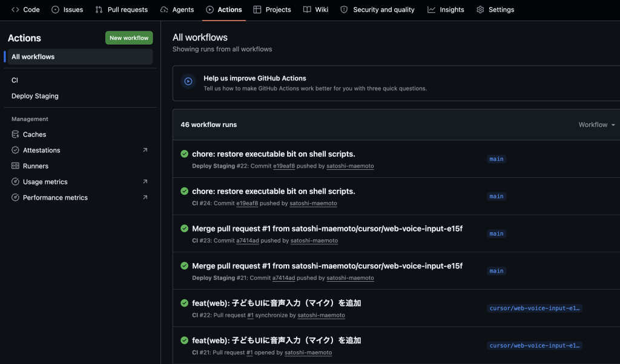Go to Pull requests tab
The image size is (620, 364).
(x=121, y=10)
